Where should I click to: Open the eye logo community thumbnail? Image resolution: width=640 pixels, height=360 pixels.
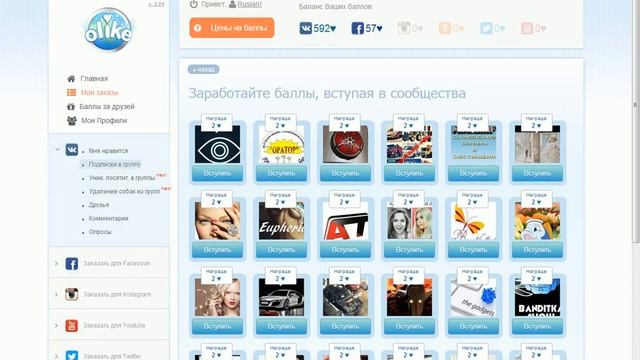coord(217,144)
